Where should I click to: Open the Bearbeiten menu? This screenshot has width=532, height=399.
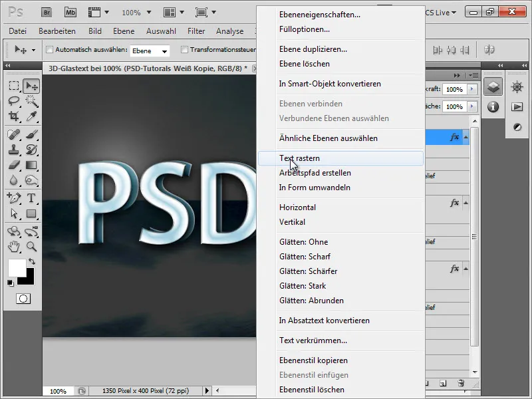pos(57,31)
